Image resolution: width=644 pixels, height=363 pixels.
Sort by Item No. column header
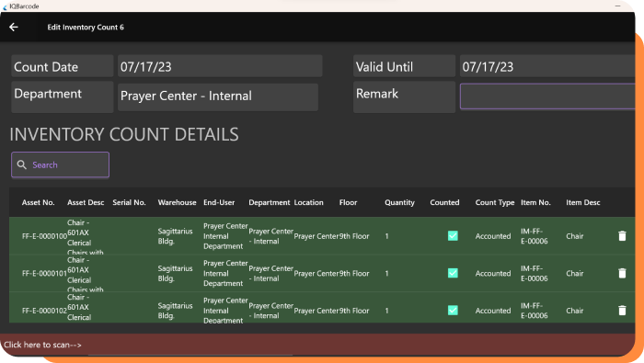point(535,202)
